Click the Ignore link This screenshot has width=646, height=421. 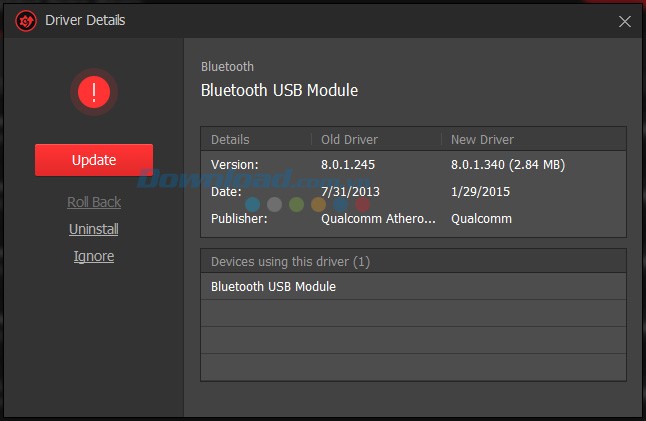coord(94,256)
